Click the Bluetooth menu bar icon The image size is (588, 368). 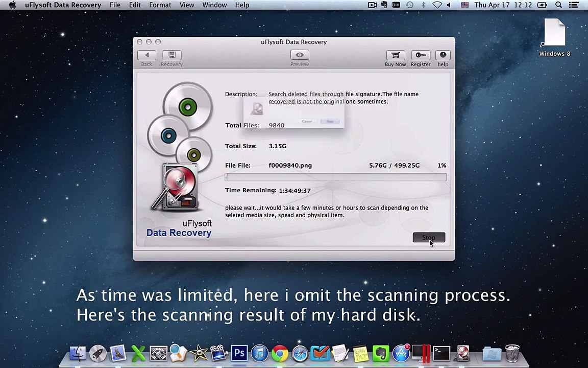pos(423,5)
